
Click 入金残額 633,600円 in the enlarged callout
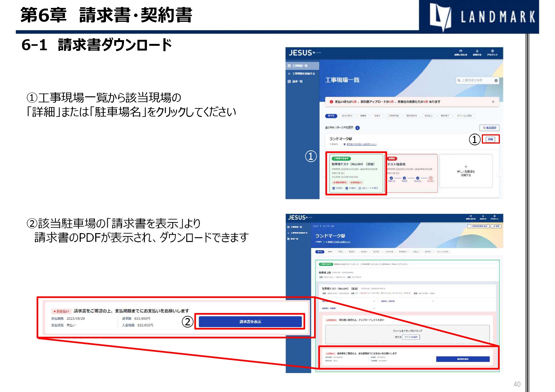point(138,325)
